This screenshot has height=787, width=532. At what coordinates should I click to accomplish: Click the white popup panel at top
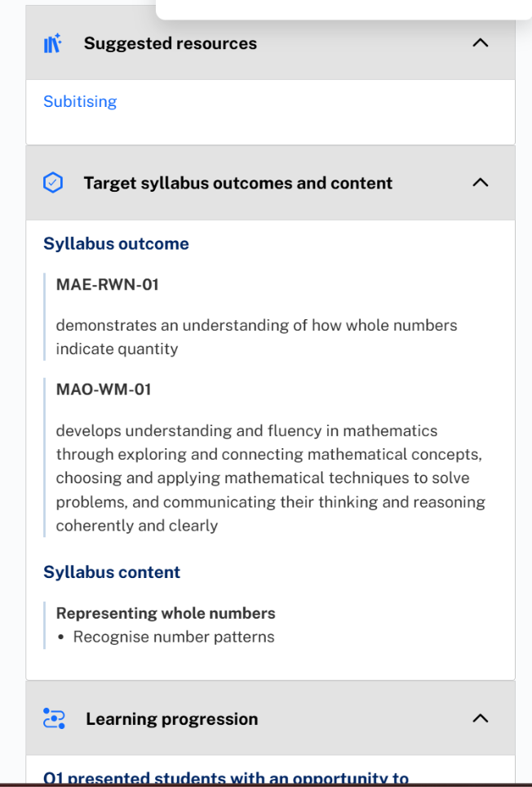344,10
